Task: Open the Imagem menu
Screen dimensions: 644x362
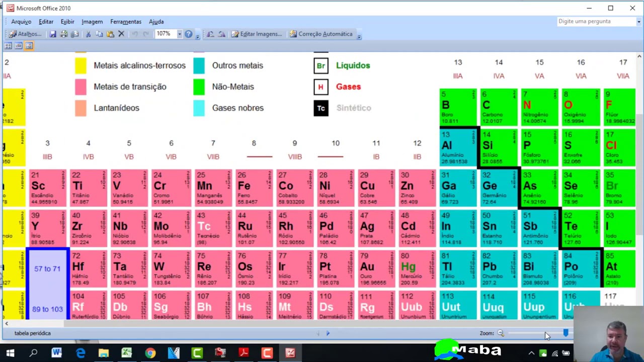Action: [x=92, y=22]
